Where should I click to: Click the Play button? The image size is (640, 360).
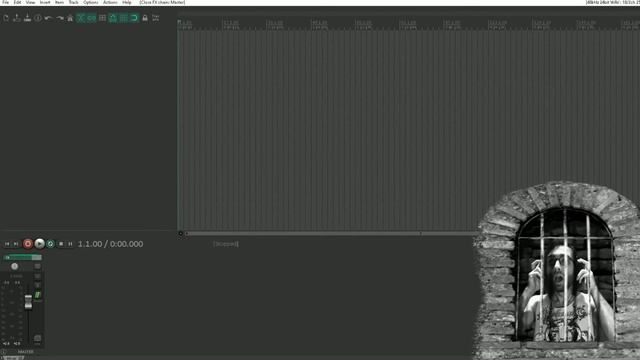(x=40, y=244)
